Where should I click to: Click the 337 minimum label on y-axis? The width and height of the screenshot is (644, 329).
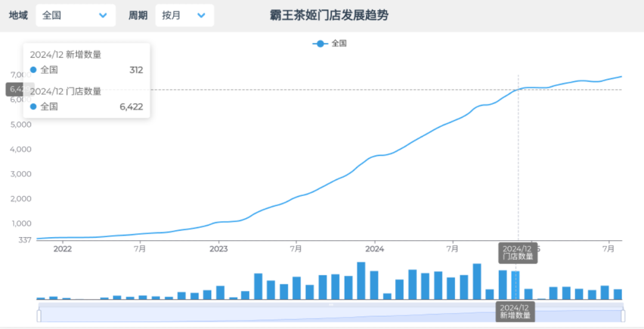point(24,240)
